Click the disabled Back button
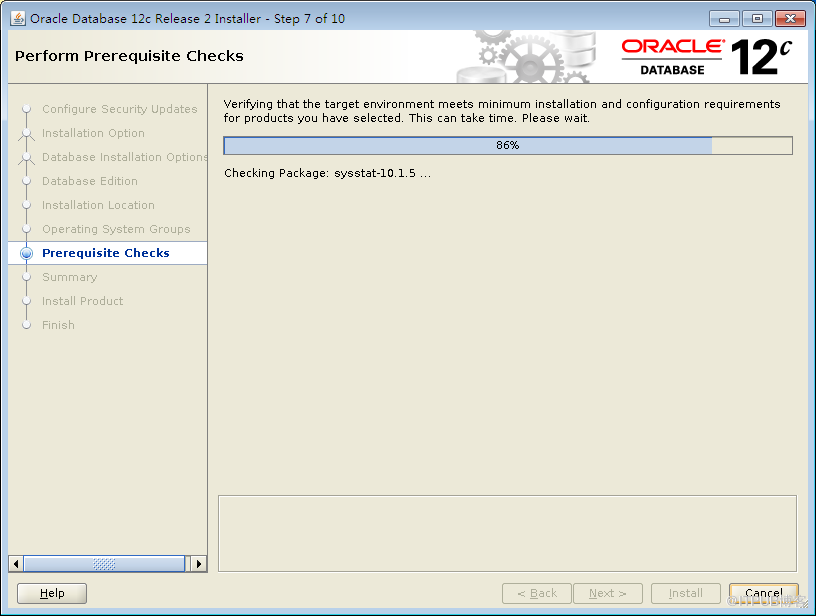816x616 pixels. point(537,593)
